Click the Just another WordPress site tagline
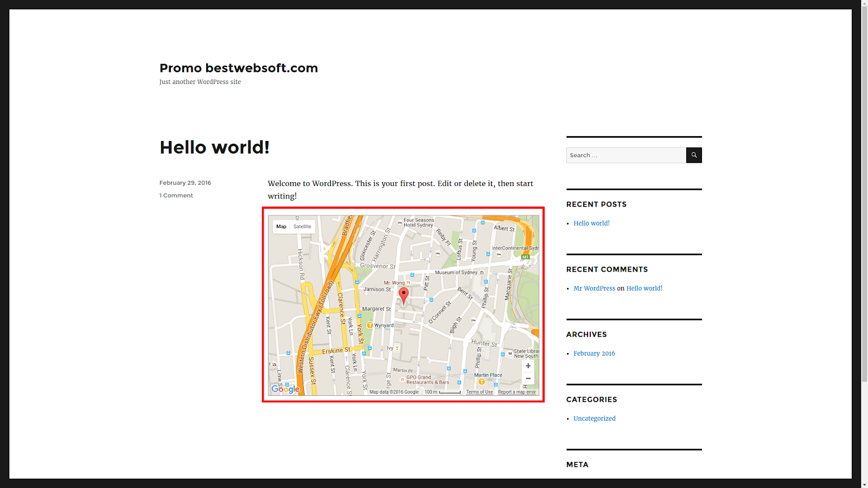Image resolution: width=868 pixels, height=488 pixels. tap(200, 82)
